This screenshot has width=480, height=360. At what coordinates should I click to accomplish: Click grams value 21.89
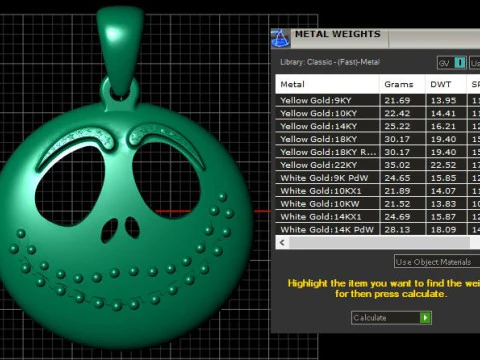pos(397,191)
